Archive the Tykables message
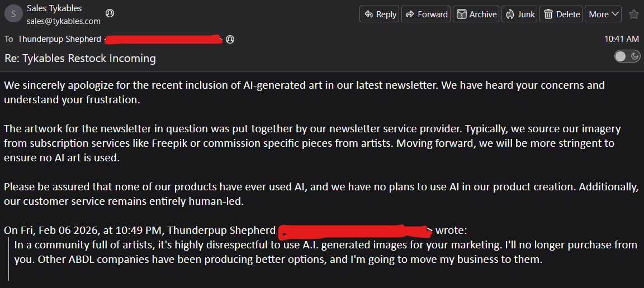This screenshot has width=644, height=288. pos(476,15)
